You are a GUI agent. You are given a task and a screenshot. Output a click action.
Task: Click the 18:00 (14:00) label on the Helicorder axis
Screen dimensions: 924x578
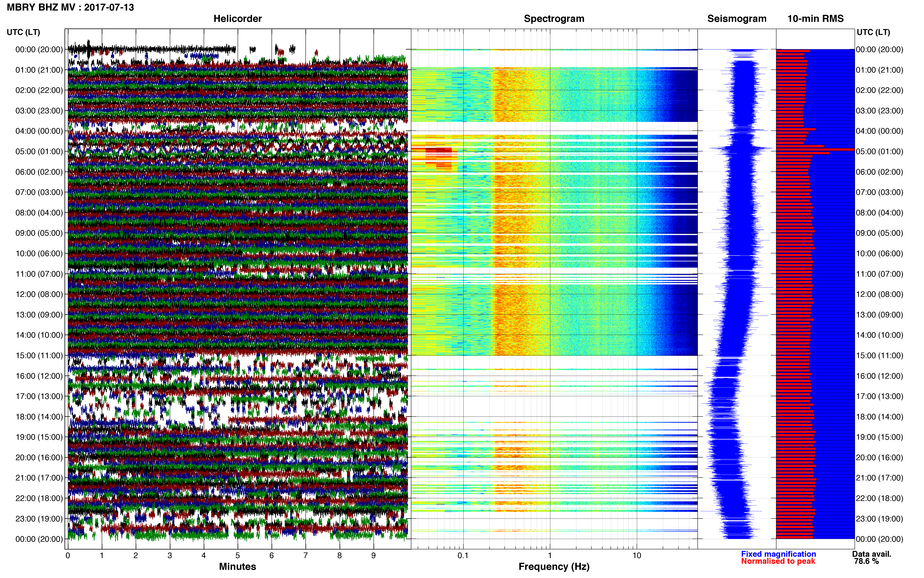coord(39,417)
